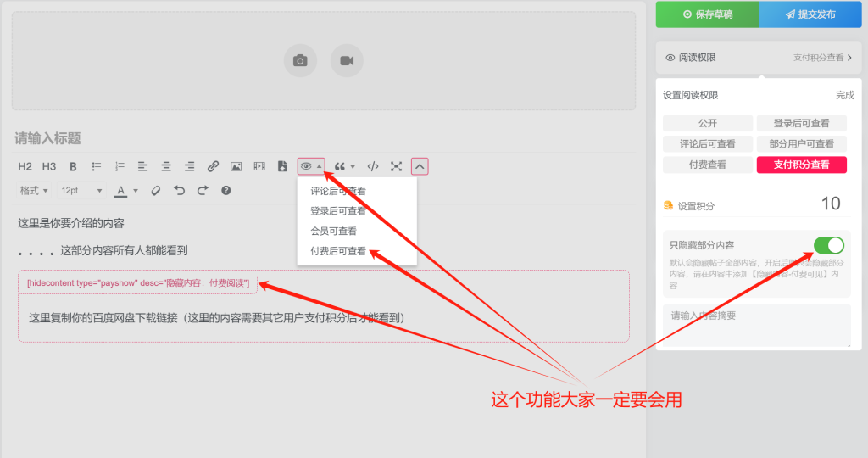
Task: Insert a hyperlink using link icon
Action: [x=214, y=166]
